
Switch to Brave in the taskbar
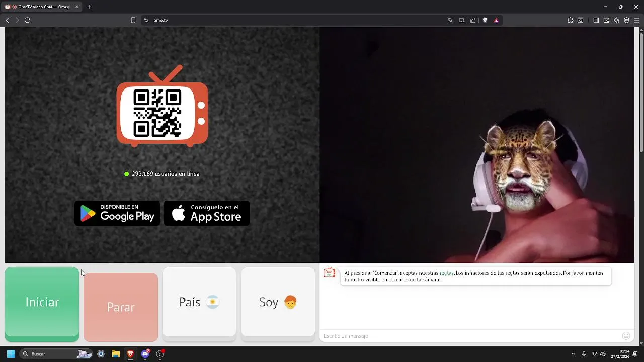[x=130, y=354]
